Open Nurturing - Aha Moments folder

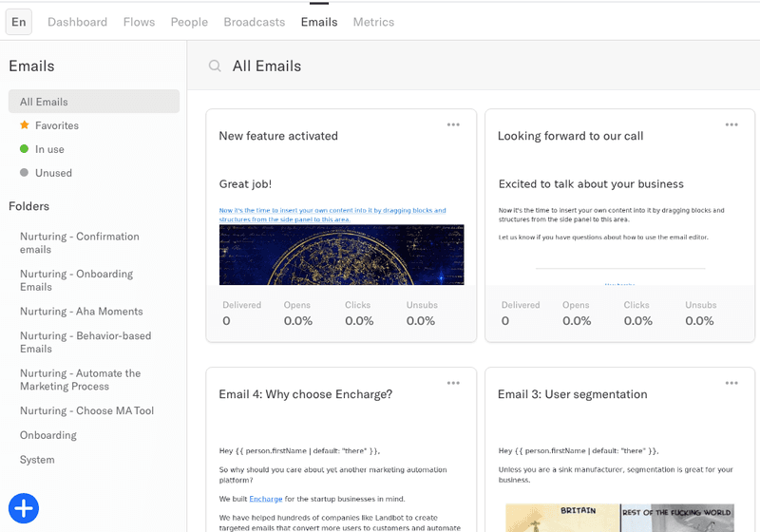[x=82, y=312]
